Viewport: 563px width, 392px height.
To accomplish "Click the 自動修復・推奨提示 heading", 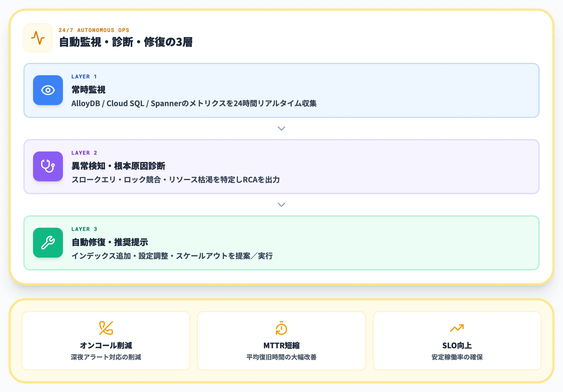I will [x=110, y=242].
